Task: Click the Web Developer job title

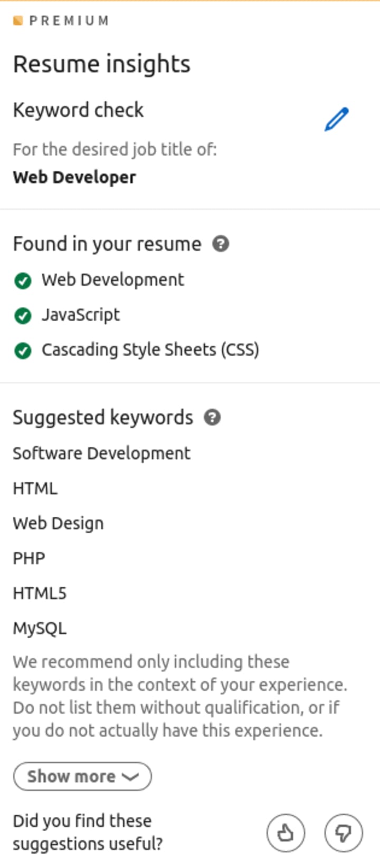Action: pyautogui.click(x=74, y=177)
